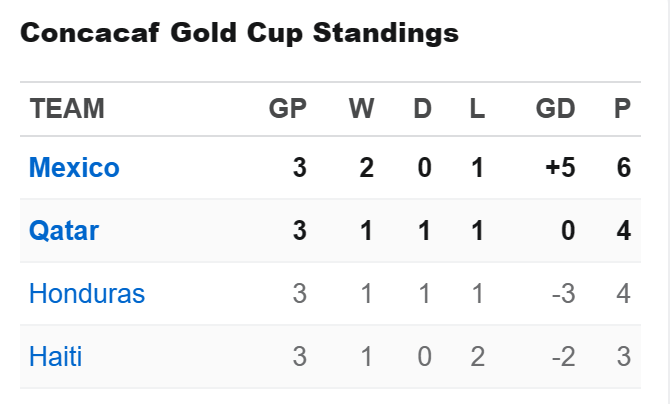Click the Concacaf Gold Cup Standings title
This screenshot has width=670, height=404.
tap(239, 34)
